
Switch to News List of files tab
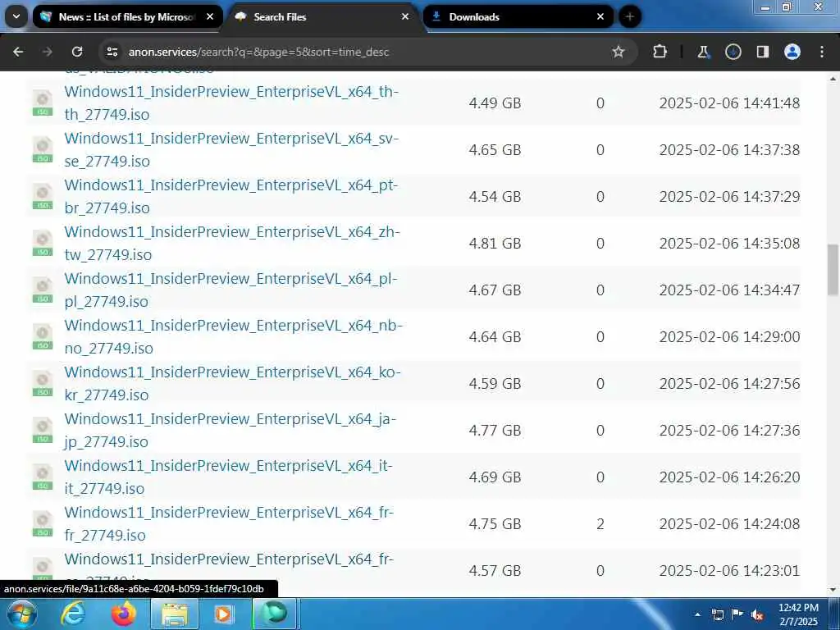point(127,16)
